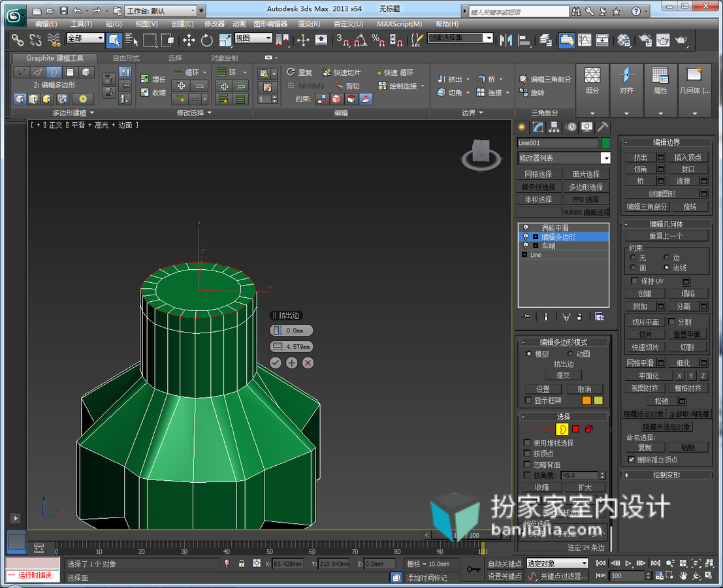Confirm extrude with the green checkmark

(275, 363)
